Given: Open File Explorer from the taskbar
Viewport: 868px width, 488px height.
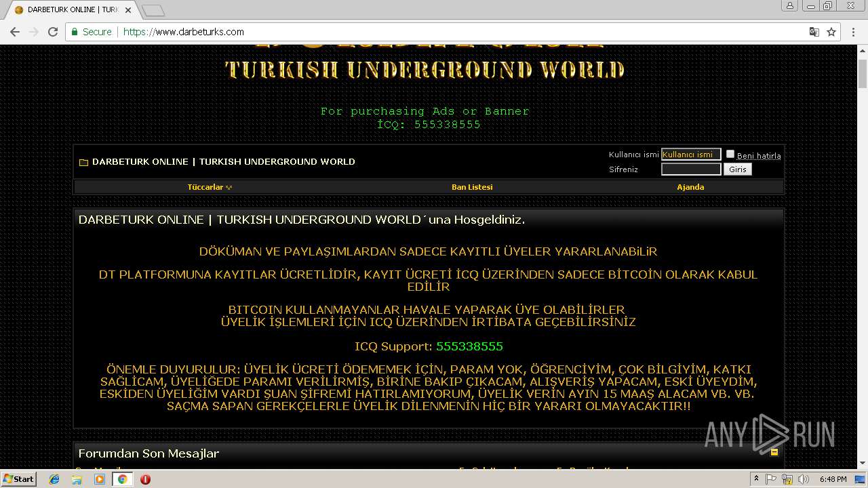Looking at the screenshot, I should coord(77,479).
